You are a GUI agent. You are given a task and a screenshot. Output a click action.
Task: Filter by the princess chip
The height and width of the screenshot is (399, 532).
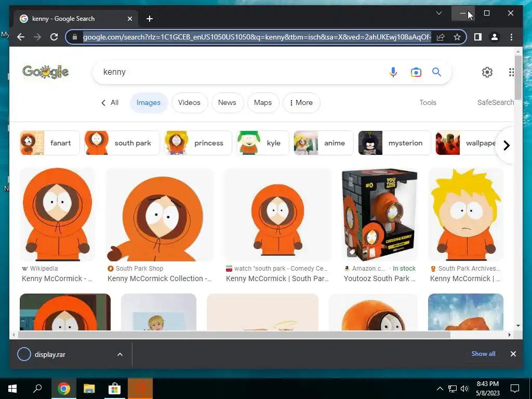(x=198, y=143)
